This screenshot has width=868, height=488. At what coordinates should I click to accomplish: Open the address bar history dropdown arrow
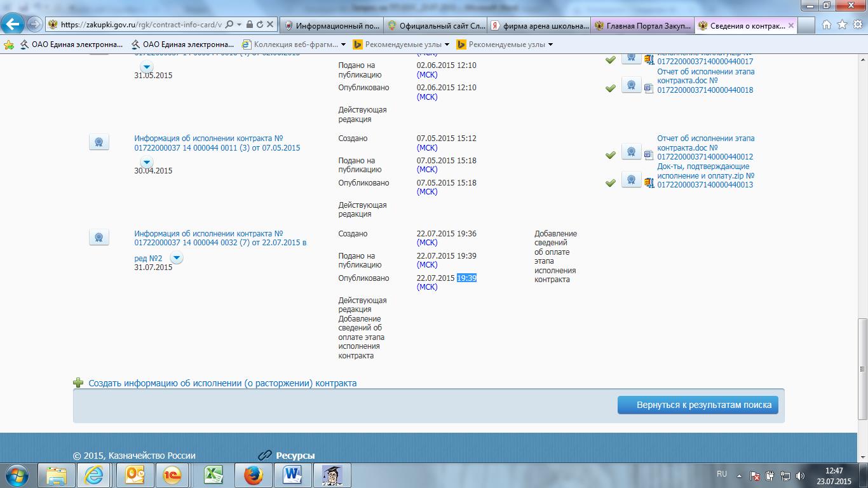point(240,25)
